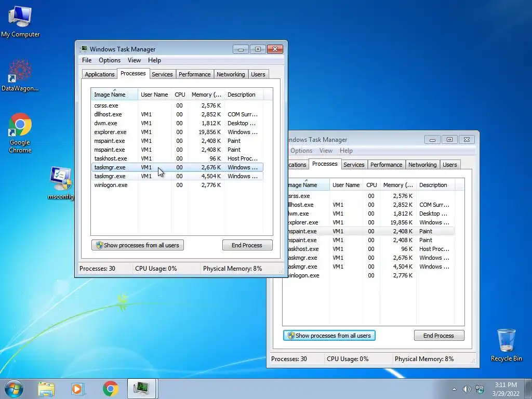Select Processes tab in front Task Manager

pyautogui.click(x=133, y=73)
